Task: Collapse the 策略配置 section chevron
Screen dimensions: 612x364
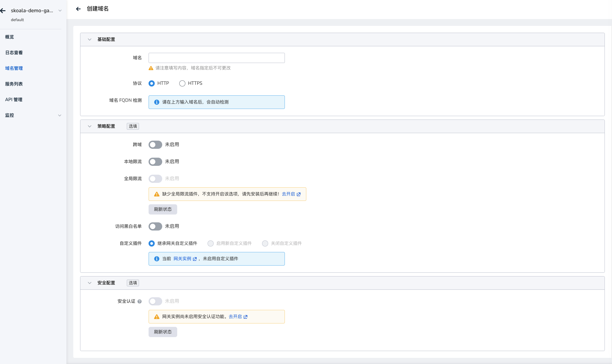Action: 90,126
